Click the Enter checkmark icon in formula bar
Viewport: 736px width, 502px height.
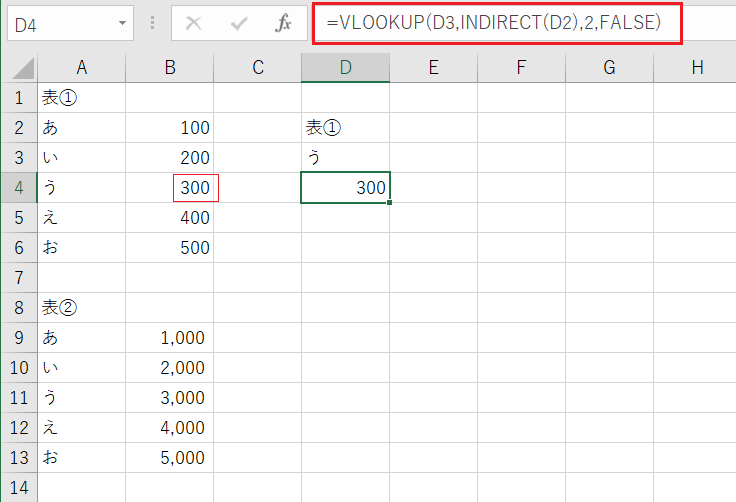click(238, 24)
